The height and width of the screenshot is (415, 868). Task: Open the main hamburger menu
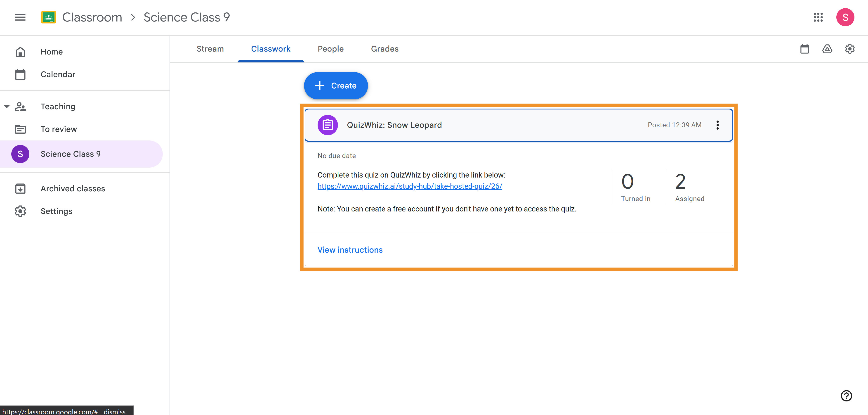[x=20, y=17]
